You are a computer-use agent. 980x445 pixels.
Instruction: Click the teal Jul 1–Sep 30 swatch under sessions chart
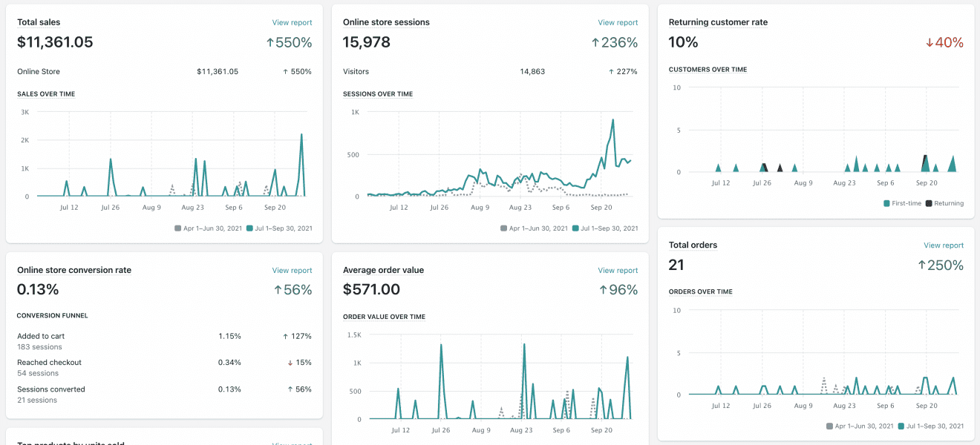[575, 228]
